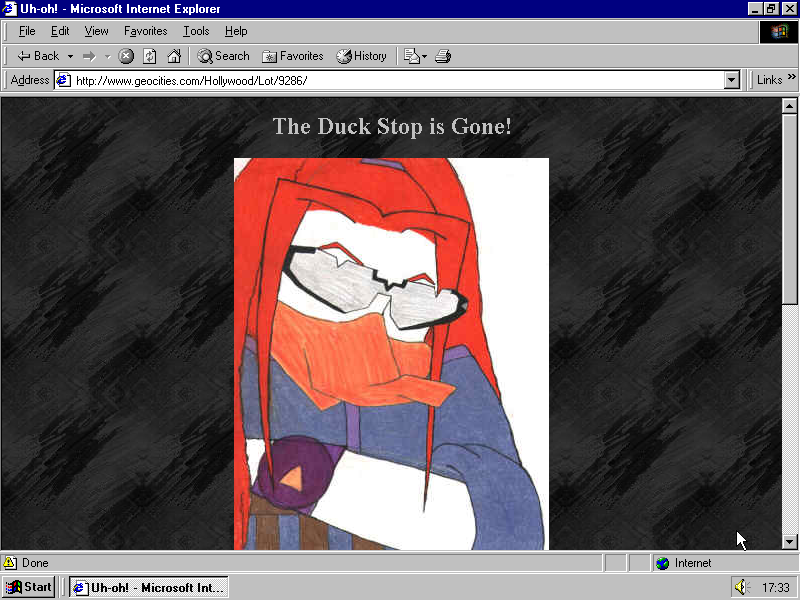Open the Favorites menu
The width and height of the screenshot is (800, 600).
(x=145, y=31)
